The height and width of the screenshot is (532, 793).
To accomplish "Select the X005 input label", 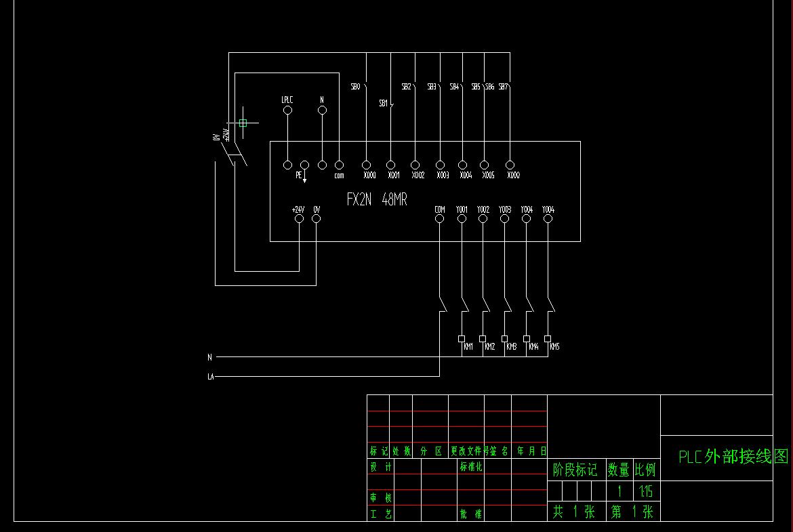I will pos(488,175).
